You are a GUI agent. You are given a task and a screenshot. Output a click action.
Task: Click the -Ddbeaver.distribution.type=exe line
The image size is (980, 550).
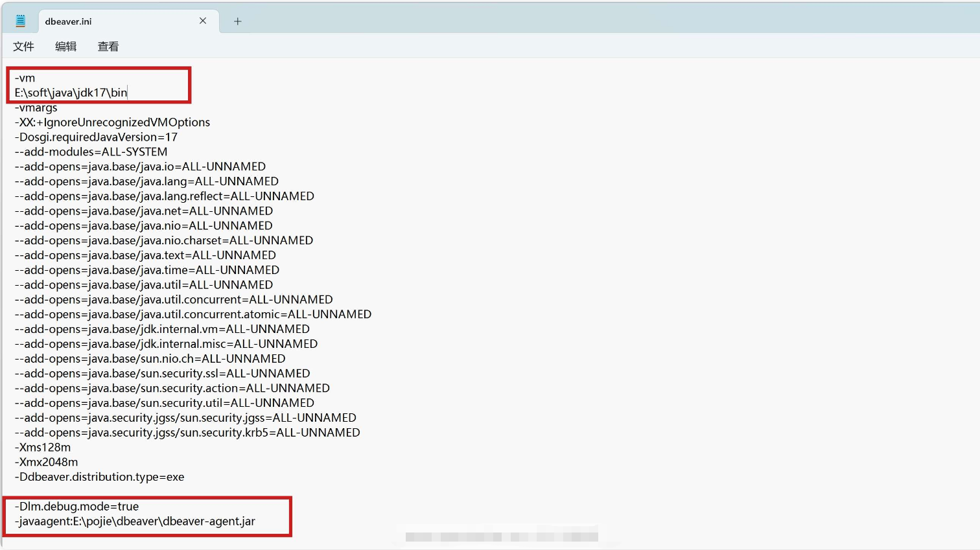coord(99,477)
